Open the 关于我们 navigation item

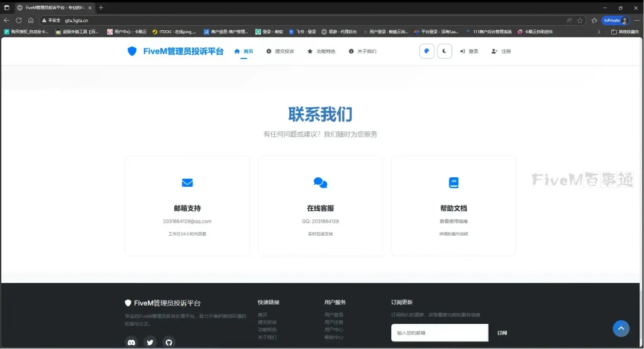pos(363,52)
